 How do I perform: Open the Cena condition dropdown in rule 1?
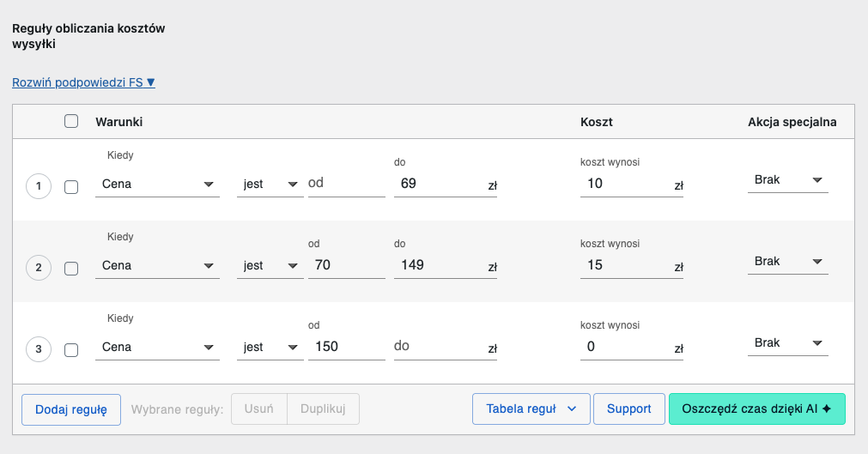click(x=156, y=184)
